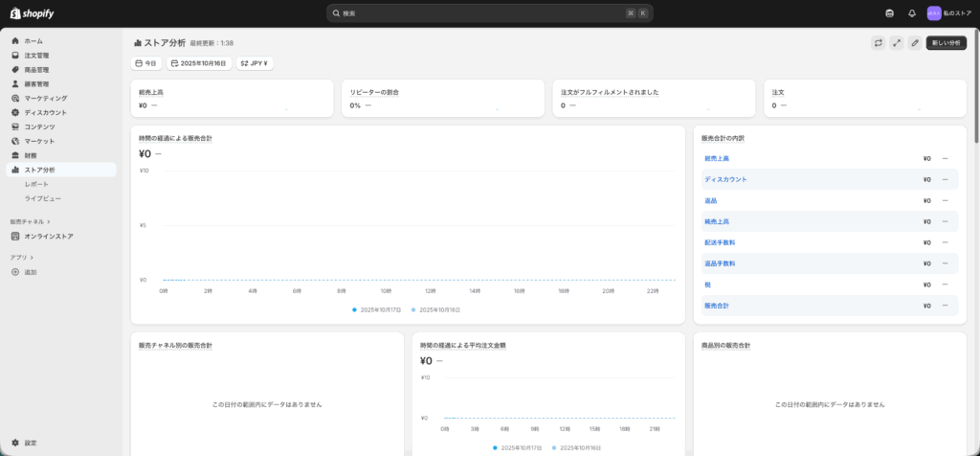Click the auto-refresh icon in the analytics header
The image size is (980, 456).
tap(878, 43)
